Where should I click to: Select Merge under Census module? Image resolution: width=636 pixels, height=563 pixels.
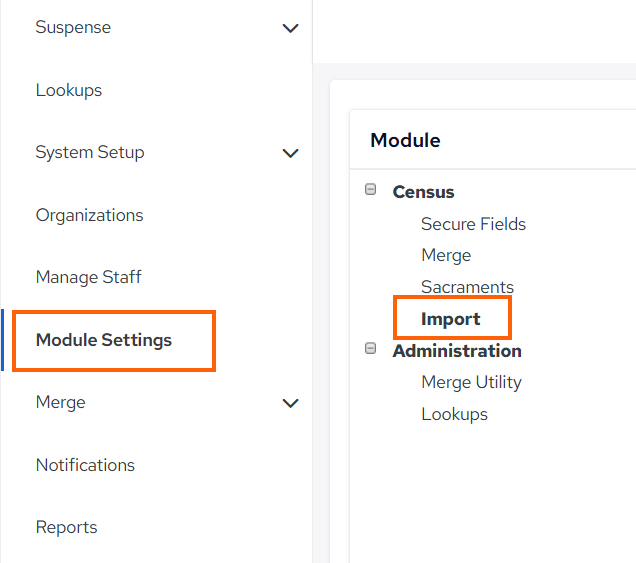[x=446, y=256]
